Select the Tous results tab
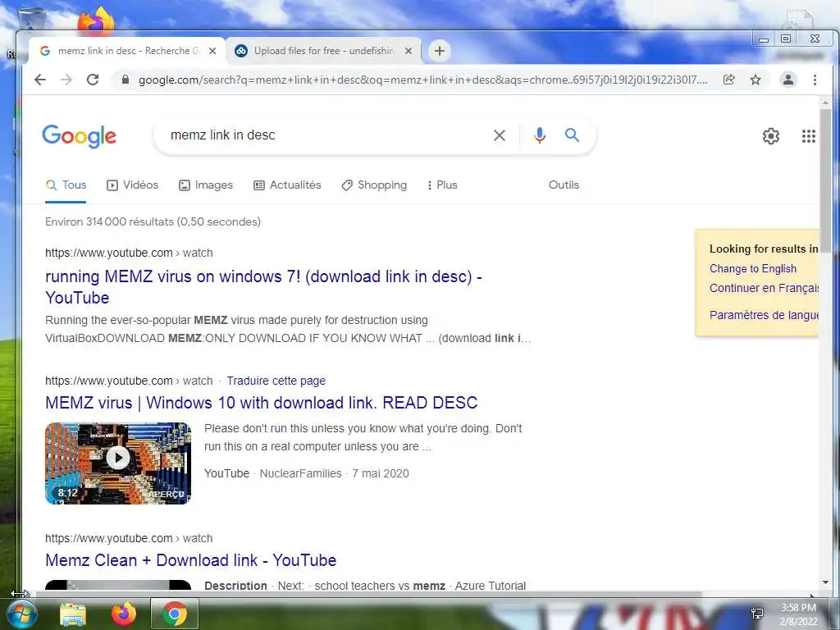Viewport: 840px width, 630px height. coord(66,185)
